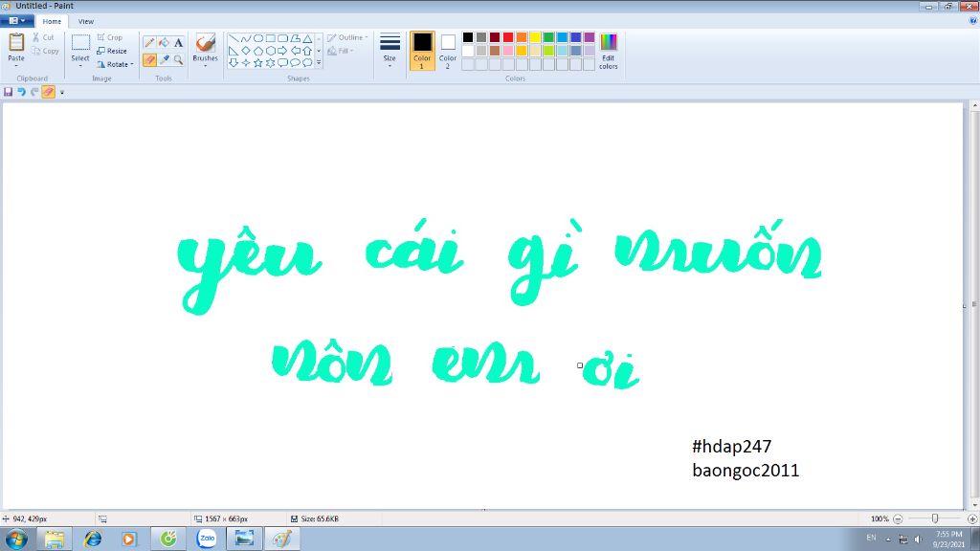This screenshot has width=980, height=551.
Task: Activate Color 2 background selector
Action: coord(448,51)
